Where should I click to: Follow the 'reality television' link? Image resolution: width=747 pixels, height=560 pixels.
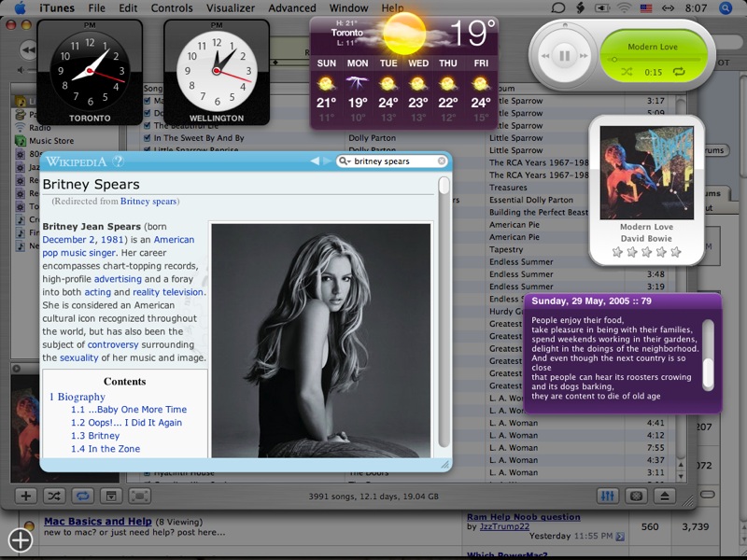(169, 292)
